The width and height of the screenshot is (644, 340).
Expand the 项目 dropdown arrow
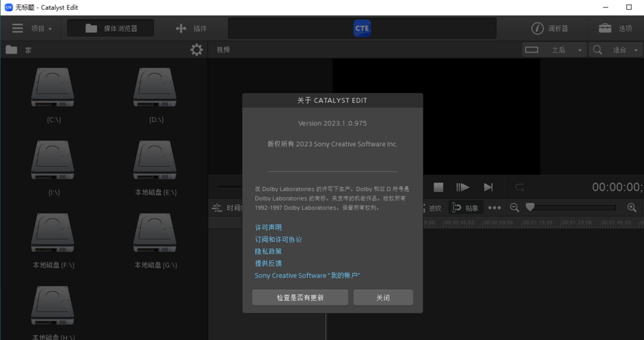pos(50,29)
